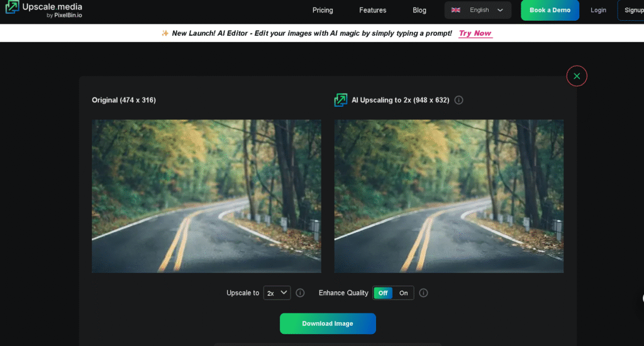Click the Upscale.media logo icon
This screenshot has width=644, height=346.
(x=12, y=7)
